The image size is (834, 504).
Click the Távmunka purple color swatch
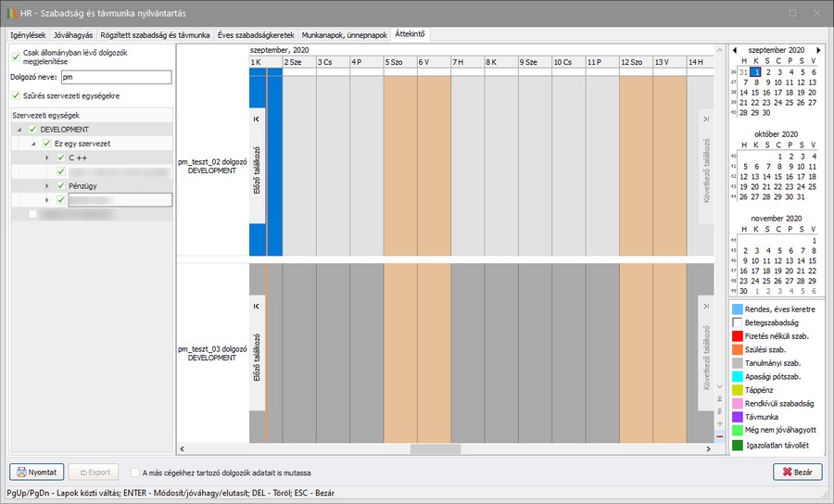point(737,418)
